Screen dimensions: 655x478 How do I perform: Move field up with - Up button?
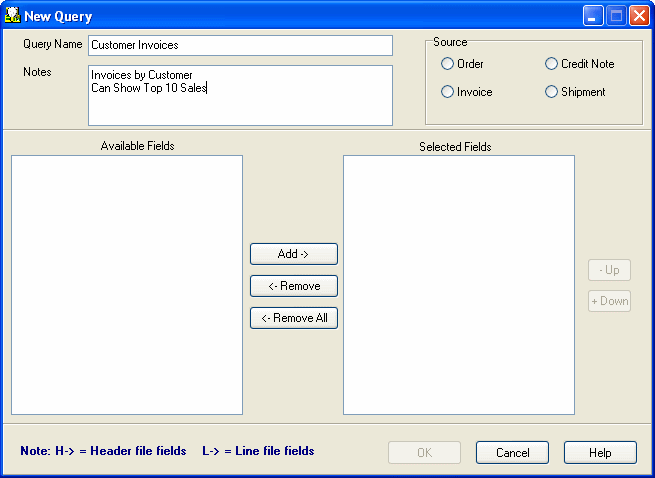pos(609,270)
